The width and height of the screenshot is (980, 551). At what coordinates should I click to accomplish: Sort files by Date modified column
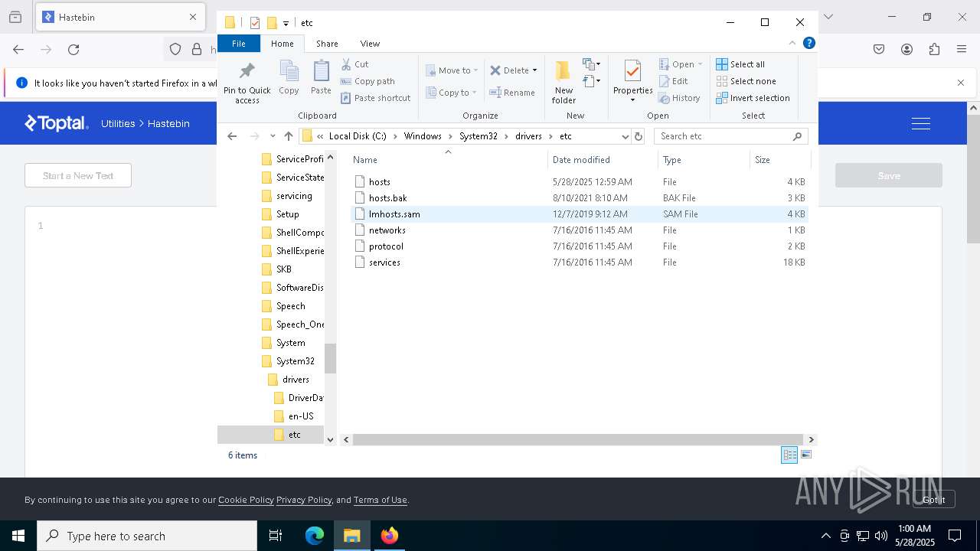click(x=603, y=160)
